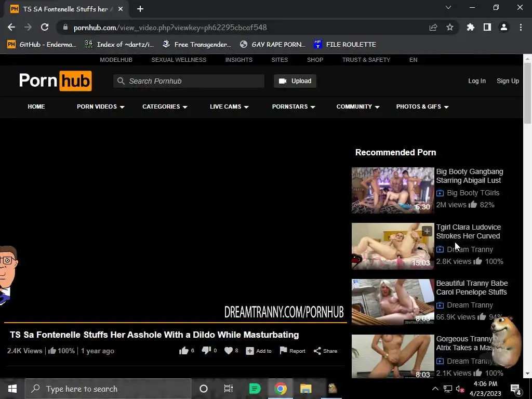Screen dimensions: 532x399
Task: Open the EN language selector
Action: [x=413, y=60]
